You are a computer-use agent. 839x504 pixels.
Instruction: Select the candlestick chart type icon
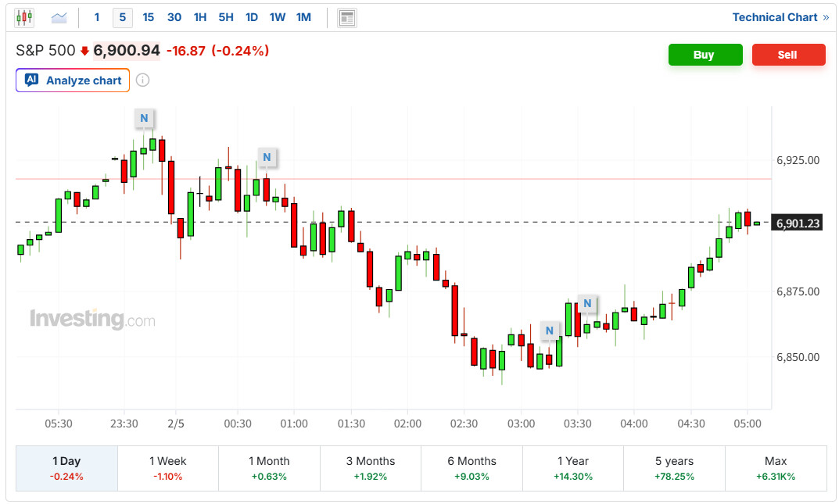(x=24, y=17)
